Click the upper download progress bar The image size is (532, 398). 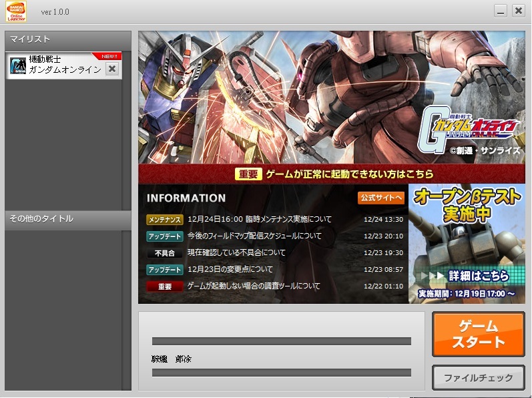tap(282, 341)
